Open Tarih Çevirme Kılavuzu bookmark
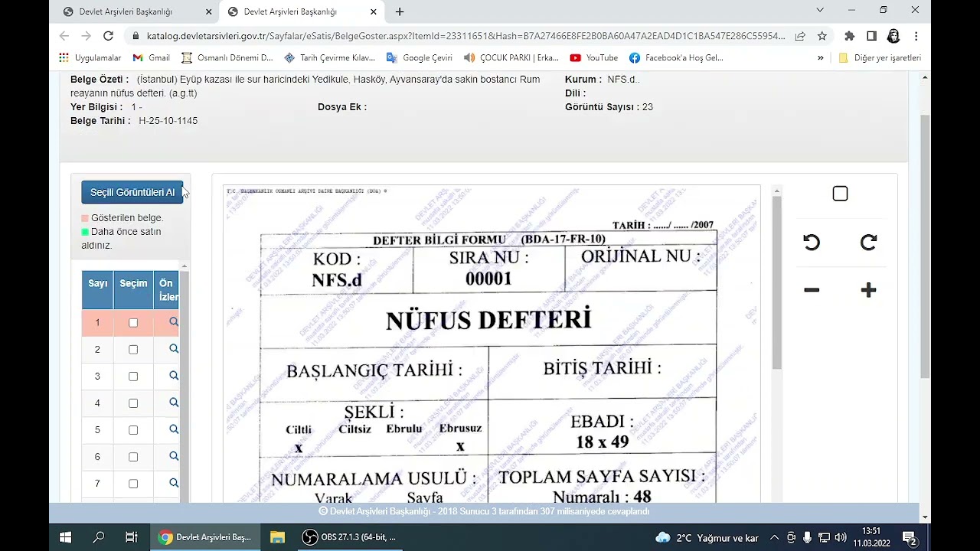Image resolution: width=980 pixels, height=551 pixels. pyautogui.click(x=329, y=57)
